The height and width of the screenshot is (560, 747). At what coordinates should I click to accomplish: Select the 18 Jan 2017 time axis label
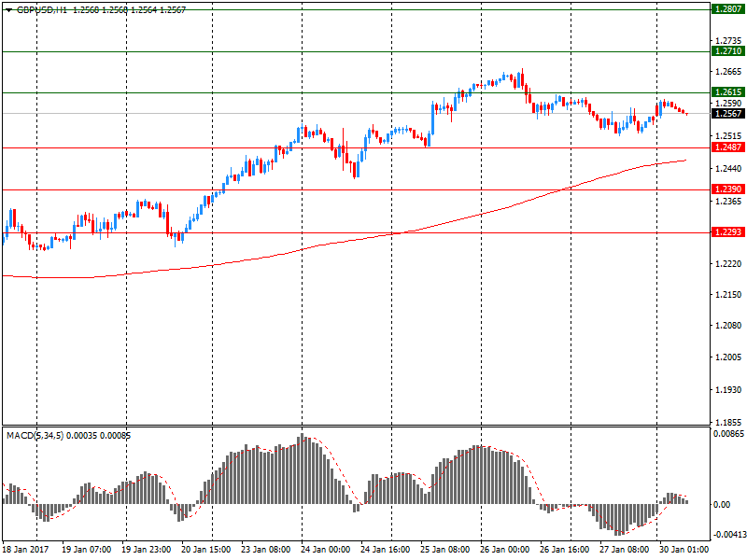click(26, 549)
